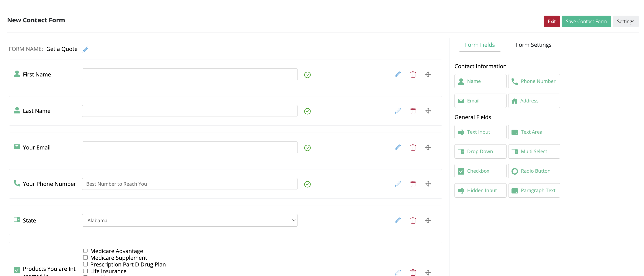Add a Drop Down field
Screen dimensions: 644x276
point(480,151)
